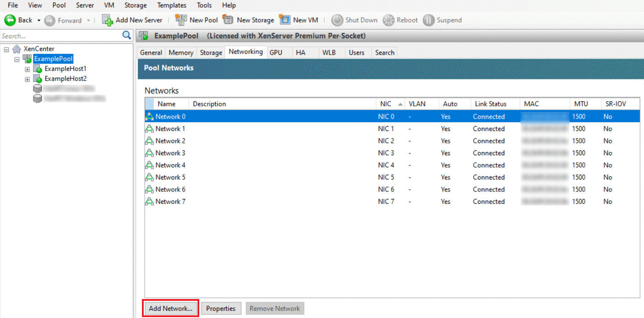Open the Back history dropdown arrow
Viewport: 644px width, 318px height.
coord(39,20)
